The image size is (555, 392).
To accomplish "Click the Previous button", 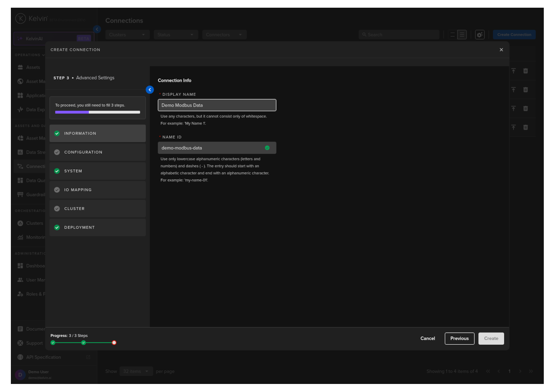I will tap(459, 338).
